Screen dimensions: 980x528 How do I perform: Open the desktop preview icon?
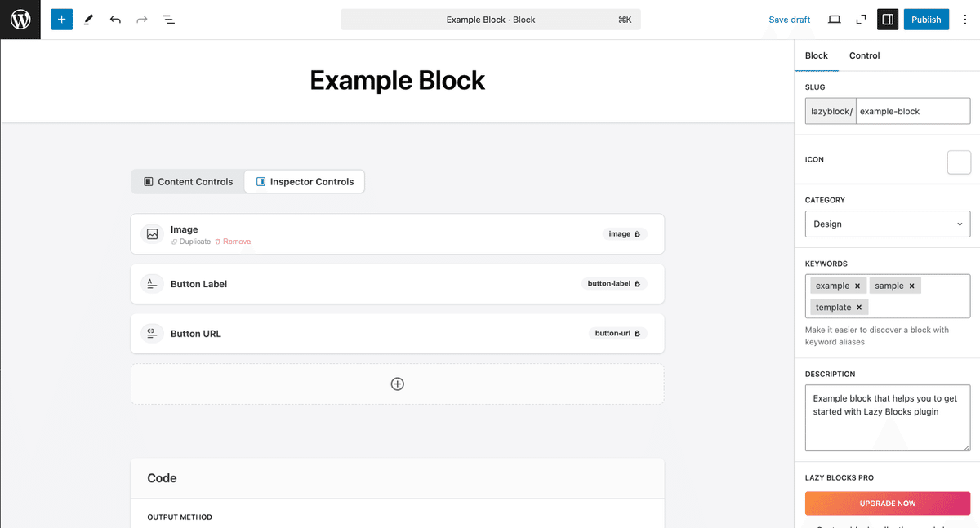[x=834, y=19]
